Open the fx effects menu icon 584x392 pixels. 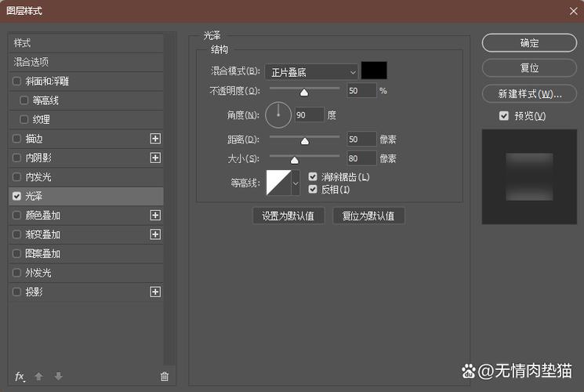point(20,377)
